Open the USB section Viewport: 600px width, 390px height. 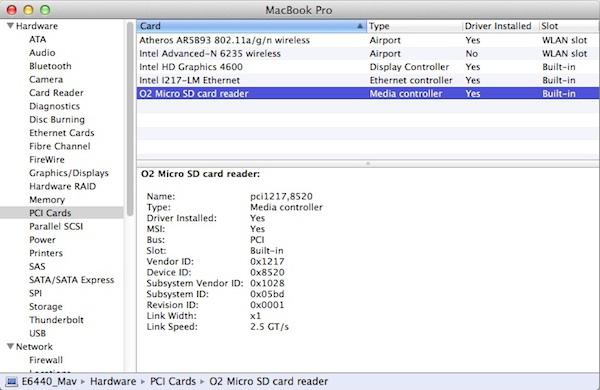(x=38, y=333)
